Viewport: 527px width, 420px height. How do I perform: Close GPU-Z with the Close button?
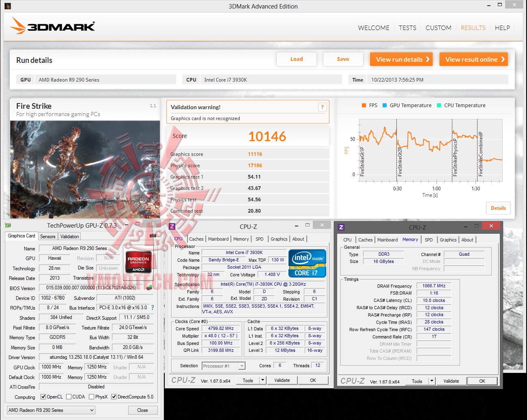[x=142, y=410]
